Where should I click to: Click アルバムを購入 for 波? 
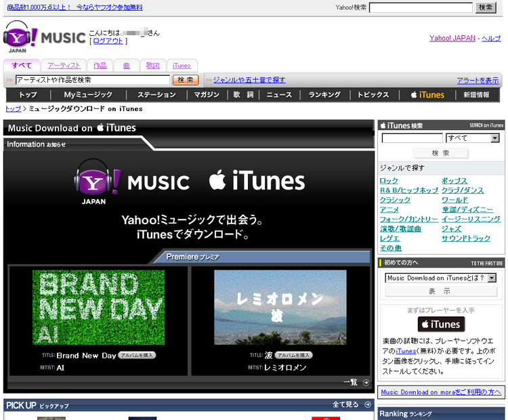[x=293, y=355]
